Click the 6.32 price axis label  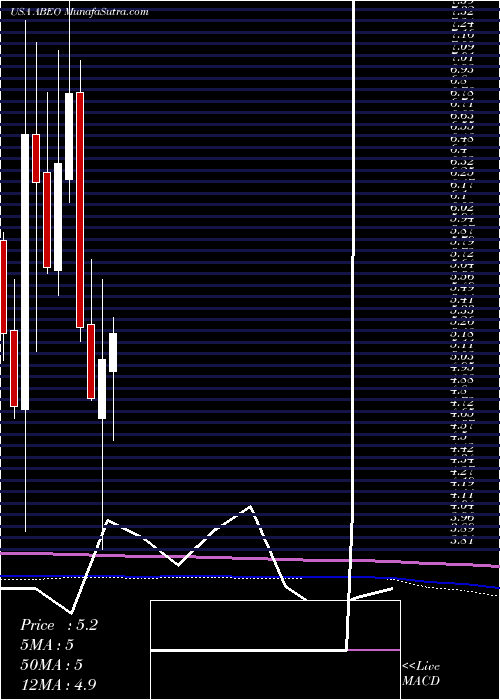(463, 161)
